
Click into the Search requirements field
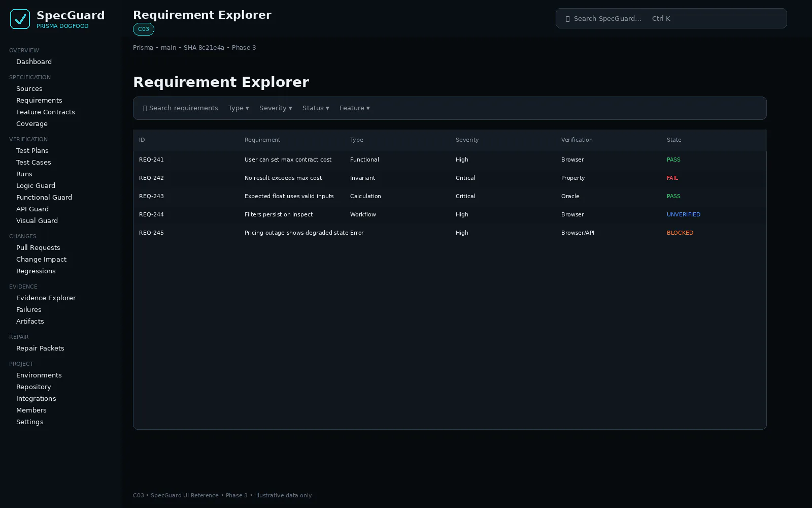pyautogui.click(x=181, y=108)
